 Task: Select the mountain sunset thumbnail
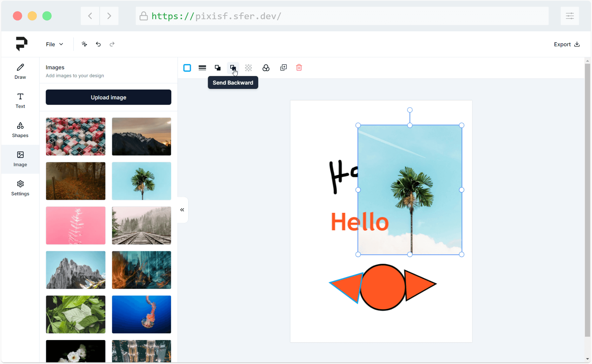click(x=142, y=136)
